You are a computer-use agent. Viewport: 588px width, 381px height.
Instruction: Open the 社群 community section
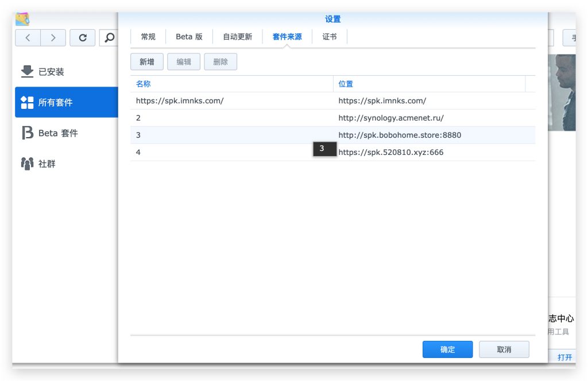67,164
